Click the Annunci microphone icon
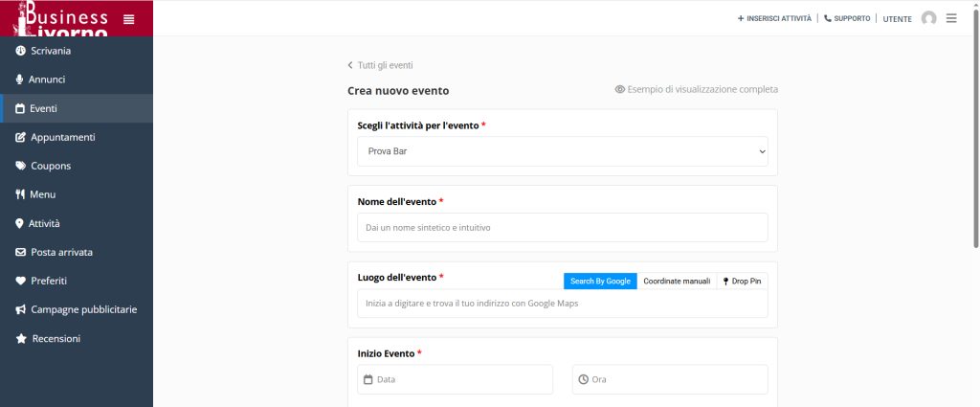The height and width of the screenshot is (407, 980). 20,79
